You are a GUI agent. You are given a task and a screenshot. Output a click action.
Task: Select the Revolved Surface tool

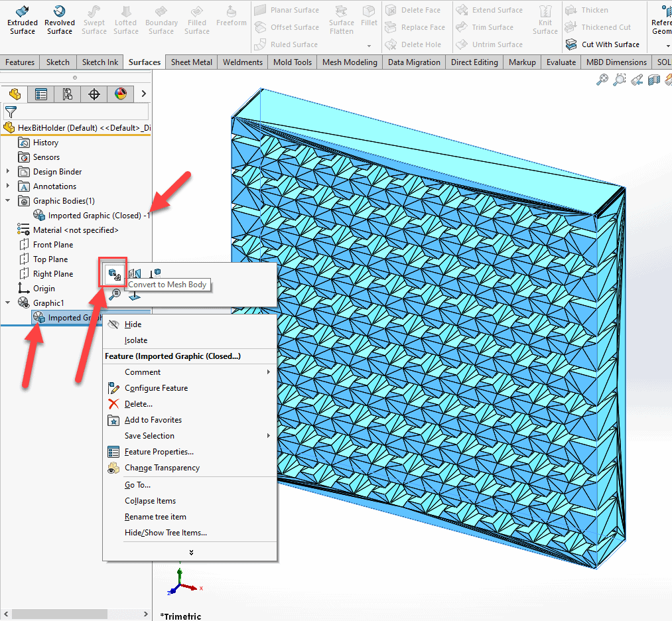pyautogui.click(x=60, y=20)
